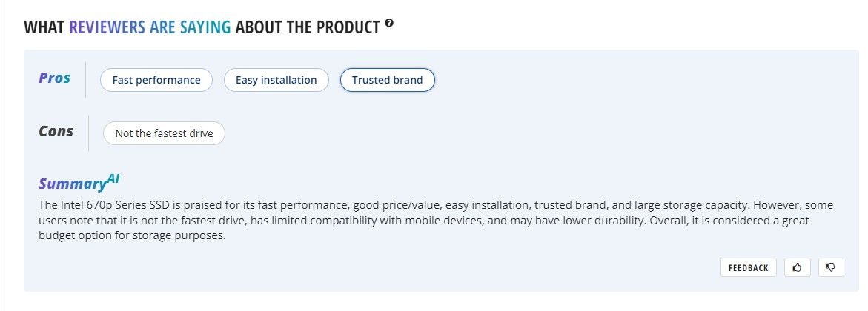This screenshot has height=311, width=868.
Task: Click 'budget option for storage purposes' text
Action: [x=131, y=236]
